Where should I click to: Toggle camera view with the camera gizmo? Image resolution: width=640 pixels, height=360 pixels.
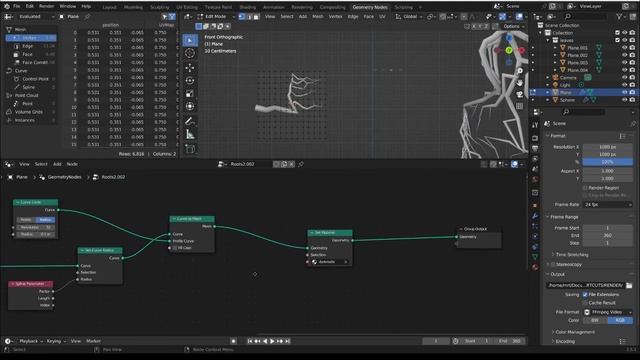(x=520, y=95)
